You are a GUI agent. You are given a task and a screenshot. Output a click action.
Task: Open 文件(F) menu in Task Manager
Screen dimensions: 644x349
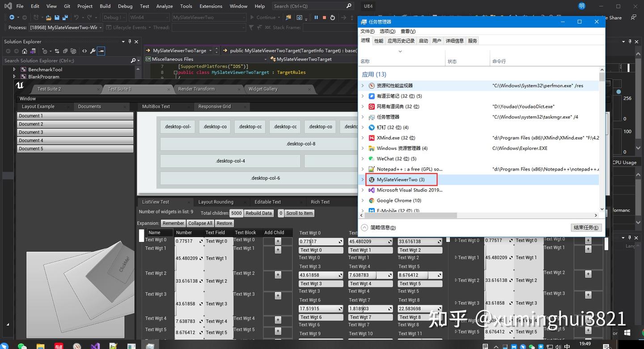(x=367, y=31)
